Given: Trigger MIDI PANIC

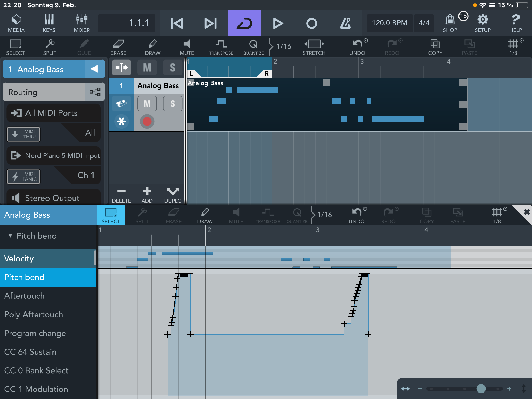Looking at the screenshot, I should click(23, 177).
